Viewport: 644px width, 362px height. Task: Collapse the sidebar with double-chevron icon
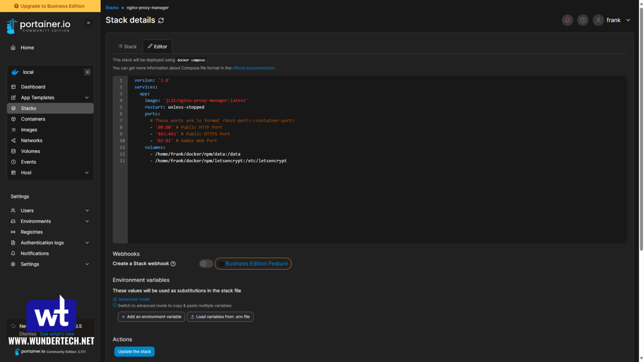(88, 23)
